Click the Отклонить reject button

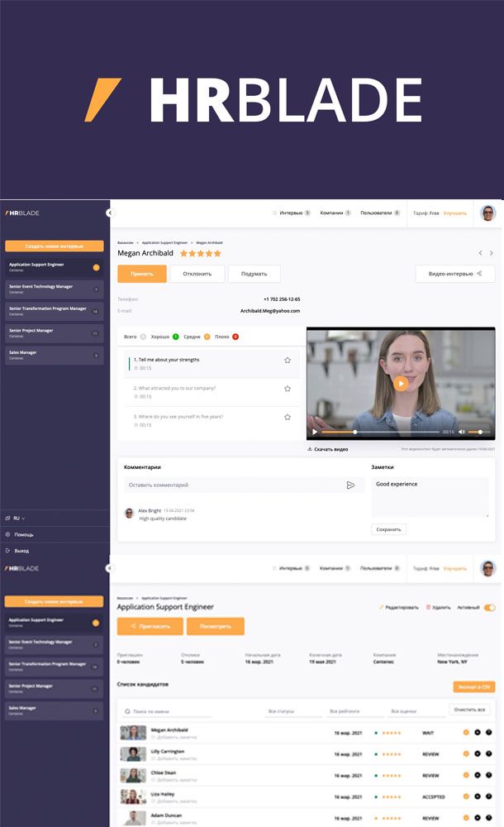(197, 274)
